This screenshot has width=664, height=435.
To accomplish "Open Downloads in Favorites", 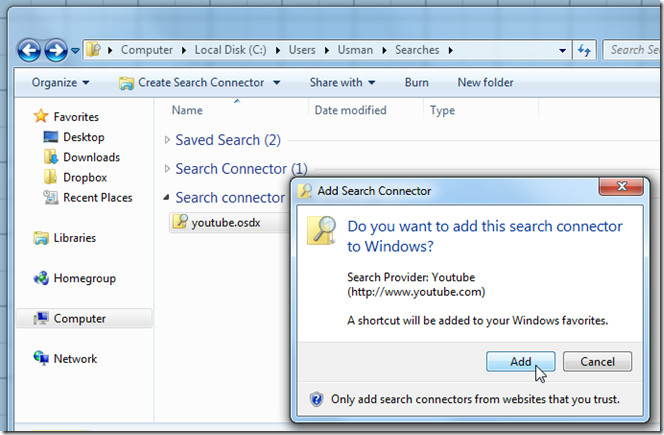I will [x=91, y=157].
